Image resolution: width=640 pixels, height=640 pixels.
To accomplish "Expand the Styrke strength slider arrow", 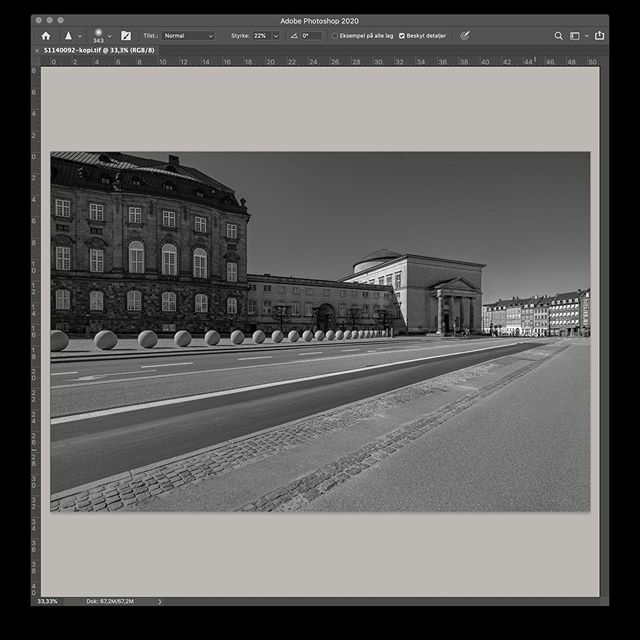I will [x=276, y=36].
